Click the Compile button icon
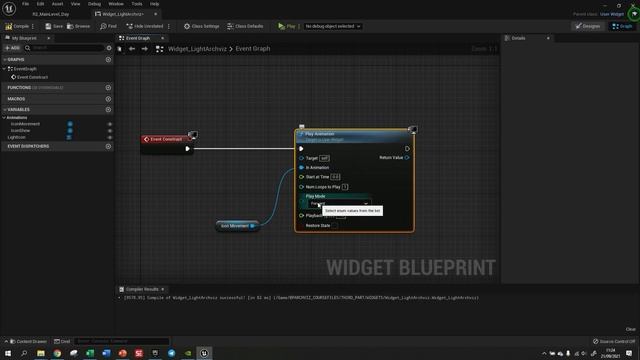 (x=9, y=26)
